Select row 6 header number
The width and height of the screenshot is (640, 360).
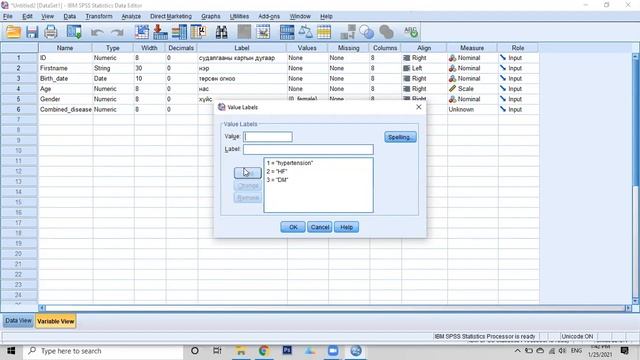pos(19,109)
